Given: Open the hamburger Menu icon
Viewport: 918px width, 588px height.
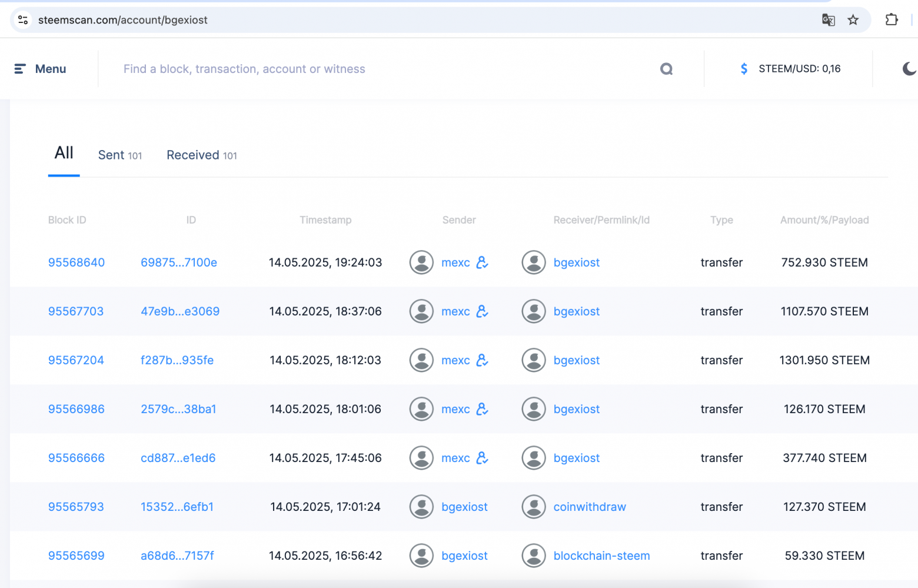Looking at the screenshot, I should tap(20, 69).
